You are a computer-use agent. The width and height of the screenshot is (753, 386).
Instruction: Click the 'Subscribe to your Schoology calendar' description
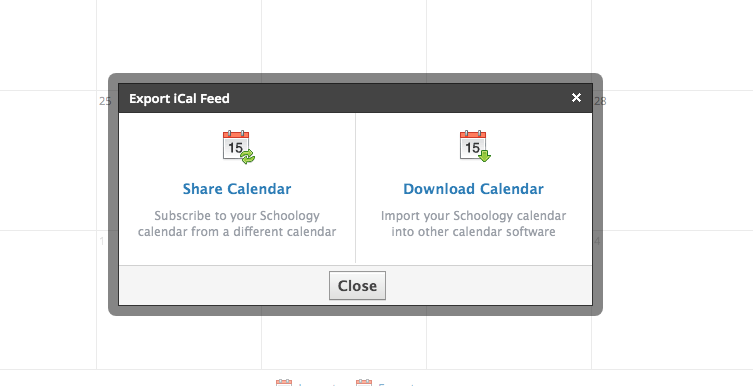point(237,224)
